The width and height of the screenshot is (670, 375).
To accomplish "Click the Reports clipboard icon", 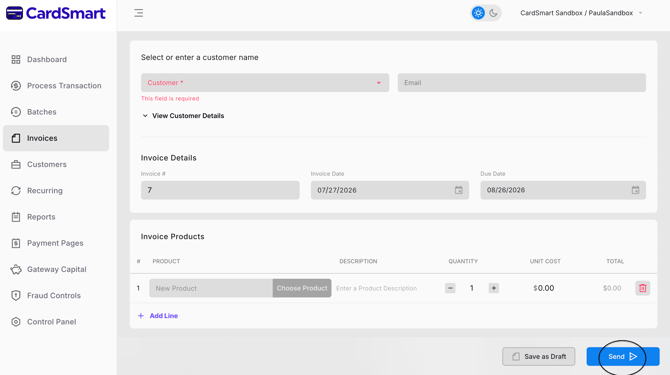I will coord(16,217).
